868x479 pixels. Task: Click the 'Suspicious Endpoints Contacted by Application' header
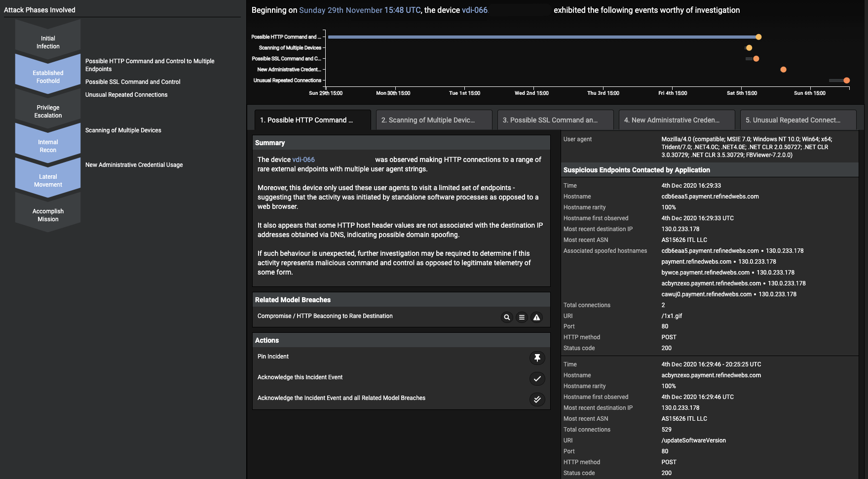(637, 170)
